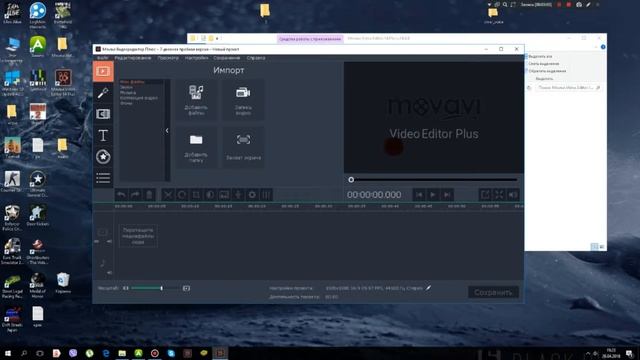Click Invert selection in Explorer window
This screenshot has width=640, height=360.
click(x=547, y=71)
